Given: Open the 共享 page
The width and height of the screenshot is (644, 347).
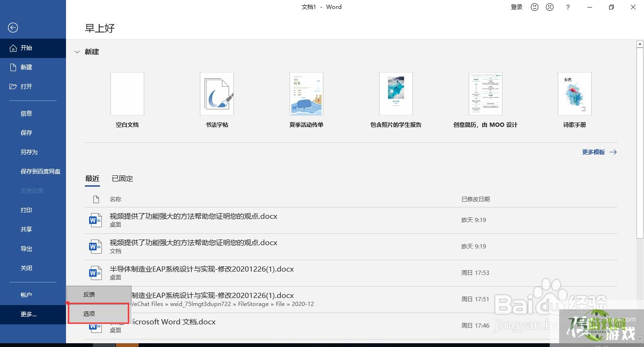Looking at the screenshot, I should [33, 230].
